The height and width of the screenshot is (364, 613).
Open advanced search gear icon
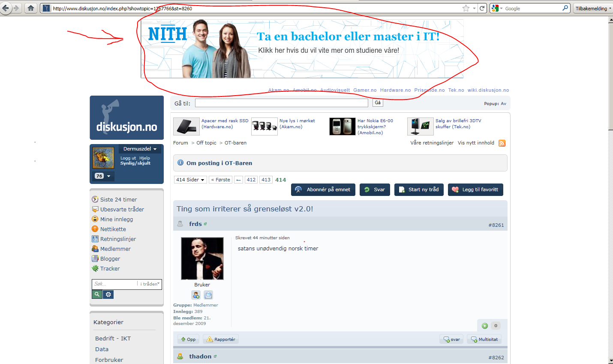click(x=108, y=295)
